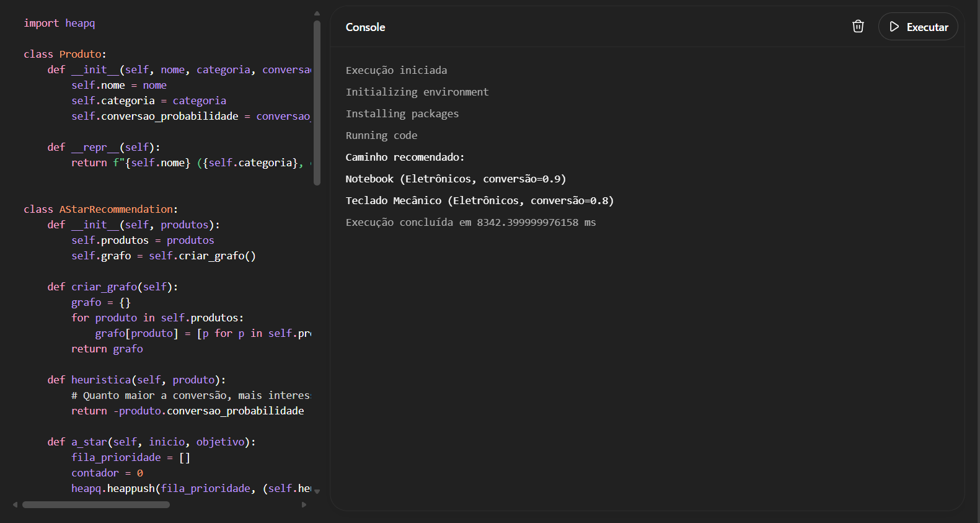Clear the console with the trash icon
The image size is (980, 523).
tap(858, 27)
